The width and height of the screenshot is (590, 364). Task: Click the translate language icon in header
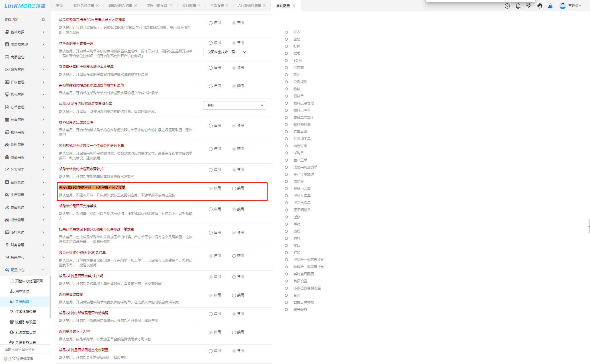pos(528,6)
